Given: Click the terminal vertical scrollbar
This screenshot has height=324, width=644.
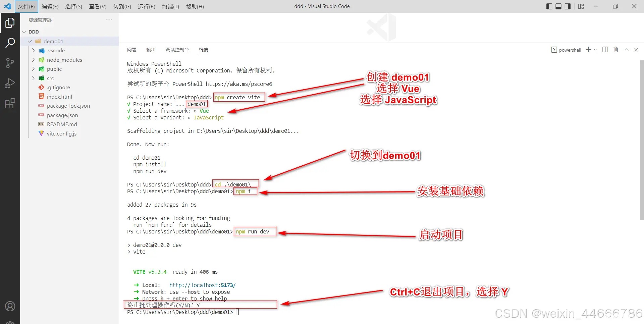Looking at the screenshot, I should (642, 140).
